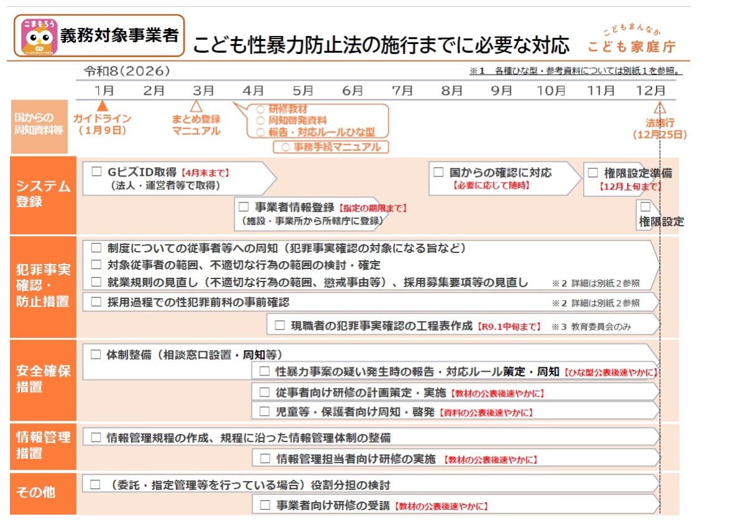Check the 児童等・保護者向け周知・啓発 checkbox

265,411
